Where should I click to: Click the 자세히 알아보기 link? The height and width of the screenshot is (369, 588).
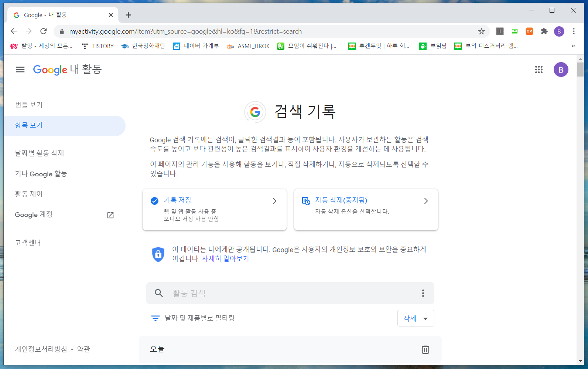click(x=225, y=258)
